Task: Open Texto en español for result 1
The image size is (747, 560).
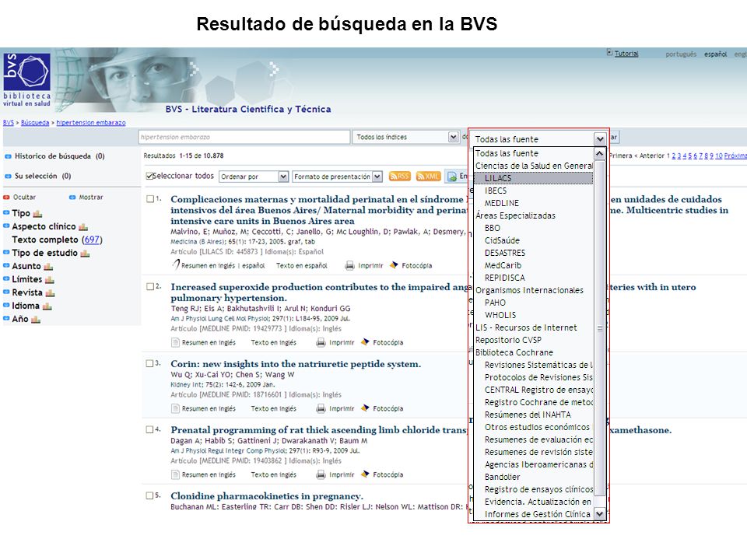Action: tap(302, 265)
